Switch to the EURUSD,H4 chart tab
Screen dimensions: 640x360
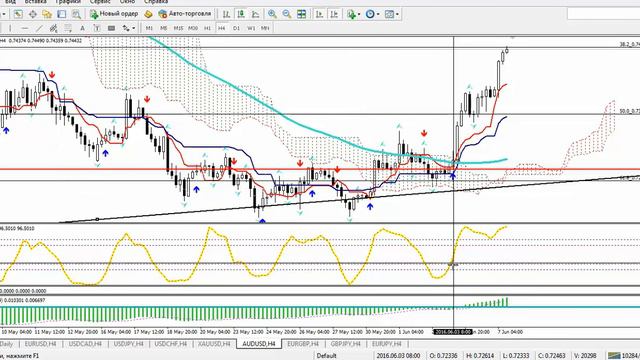(40, 344)
